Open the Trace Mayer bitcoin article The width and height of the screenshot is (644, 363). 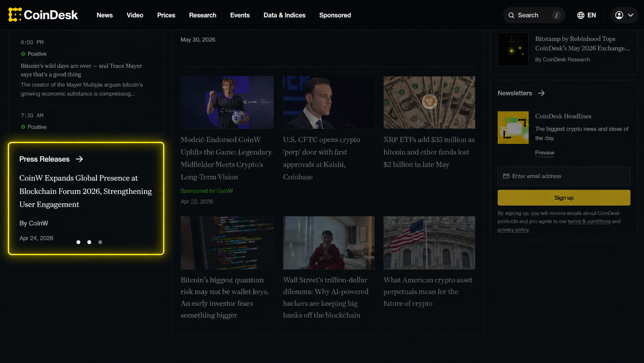click(x=81, y=70)
